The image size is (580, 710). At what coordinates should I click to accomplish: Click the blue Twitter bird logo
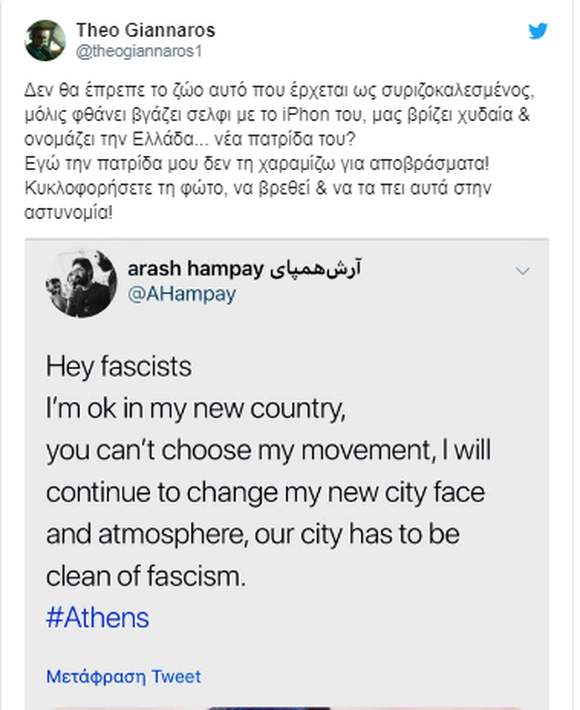(x=538, y=31)
